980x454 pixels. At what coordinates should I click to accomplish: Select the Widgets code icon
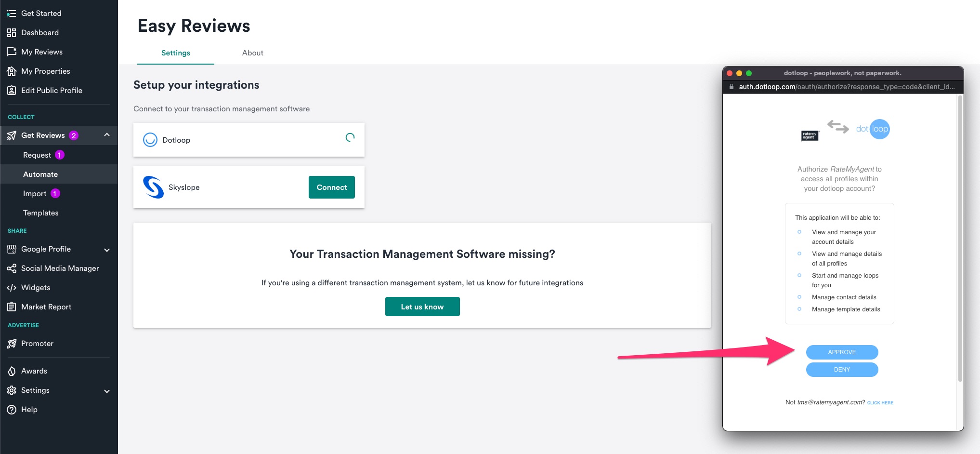[12, 287]
